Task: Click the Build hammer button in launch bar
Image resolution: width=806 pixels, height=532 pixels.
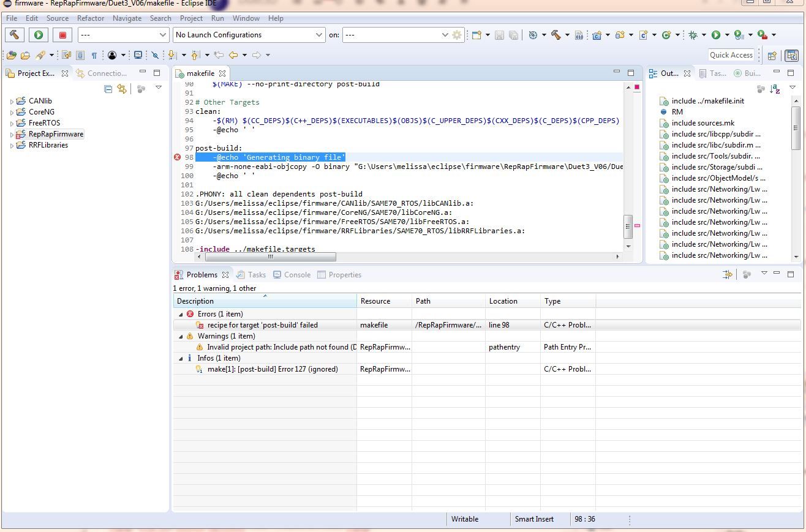Action: (x=15, y=35)
